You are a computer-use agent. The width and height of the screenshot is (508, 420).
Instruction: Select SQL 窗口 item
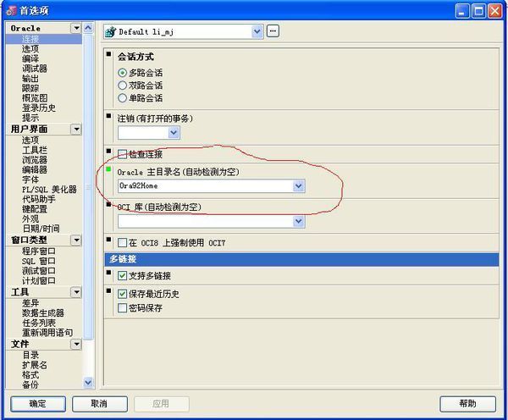[39, 261]
